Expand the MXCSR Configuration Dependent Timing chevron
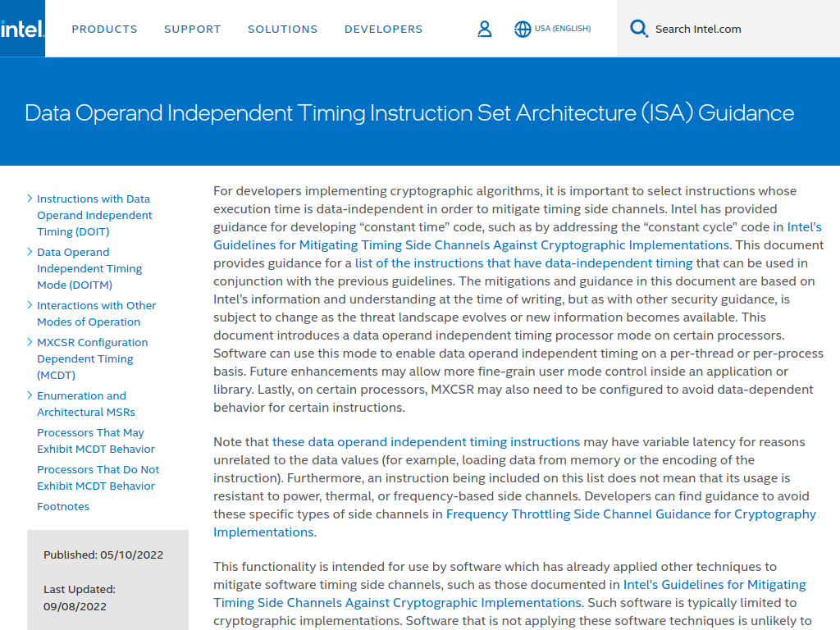The height and width of the screenshot is (630, 840). (30, 342)
